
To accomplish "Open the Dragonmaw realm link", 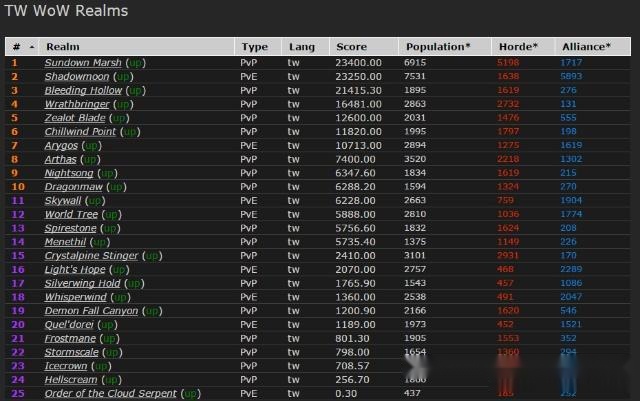I will click(x=73, y=187).
